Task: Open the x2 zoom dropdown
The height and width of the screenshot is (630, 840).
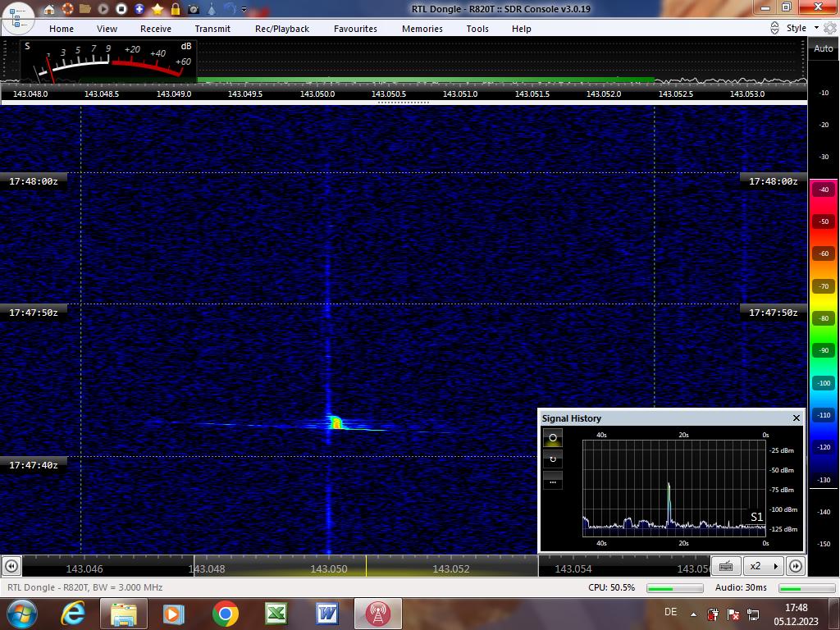Action: (764, 566)
